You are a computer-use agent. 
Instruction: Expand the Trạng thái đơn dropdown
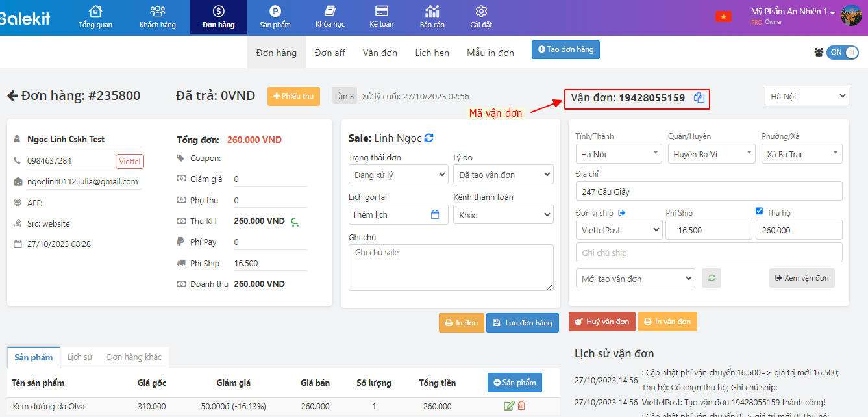(398, 175)
